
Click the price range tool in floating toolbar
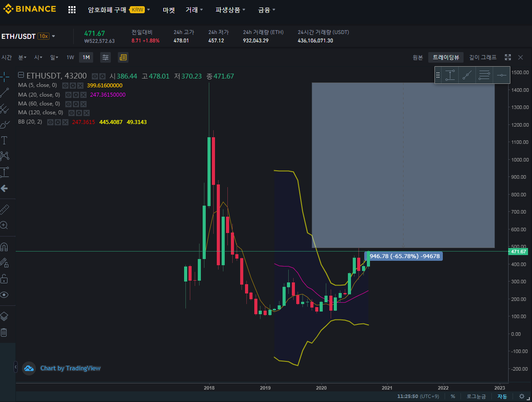point(450,75)
